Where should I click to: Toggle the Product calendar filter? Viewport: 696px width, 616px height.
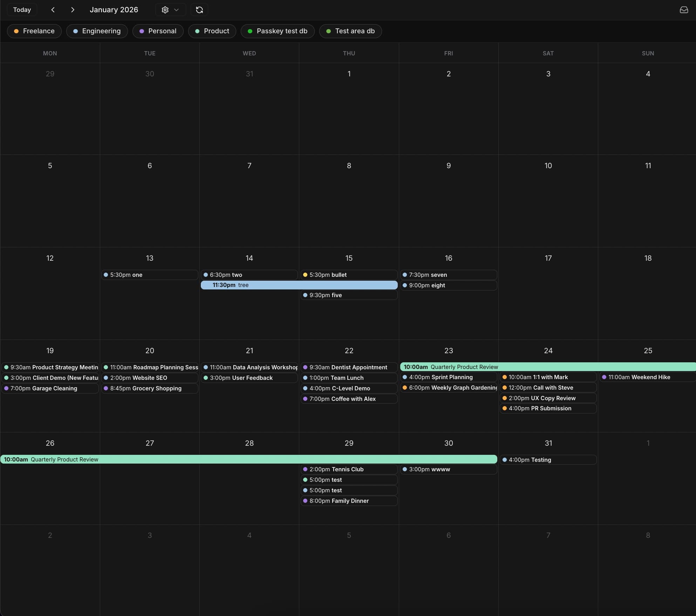[x=212, y=31]
